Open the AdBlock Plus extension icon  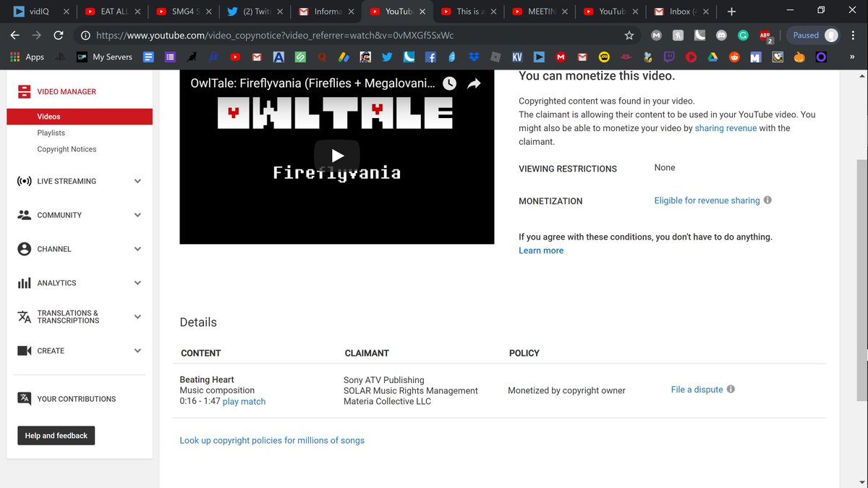coord(765,35)
